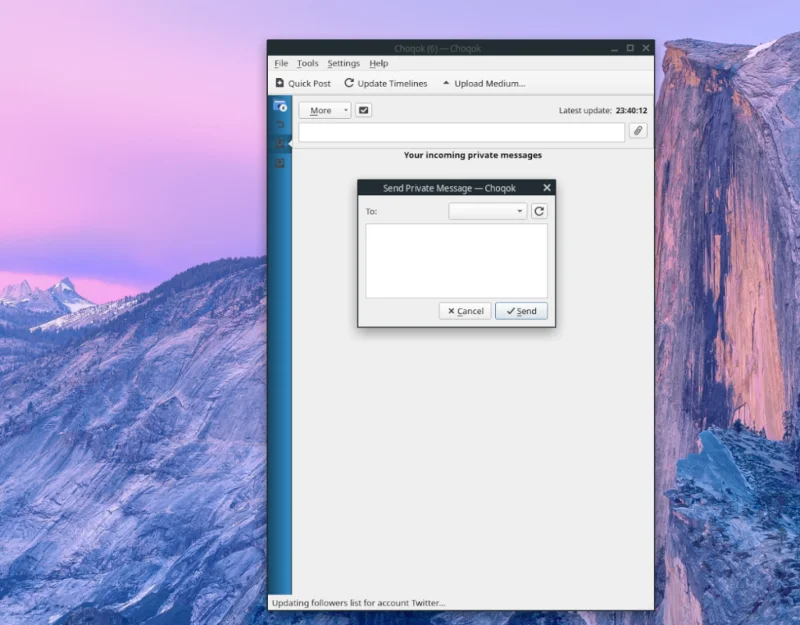
Task: Select the highlighted inbox timeline icon
Action: [x=280, y=144]
